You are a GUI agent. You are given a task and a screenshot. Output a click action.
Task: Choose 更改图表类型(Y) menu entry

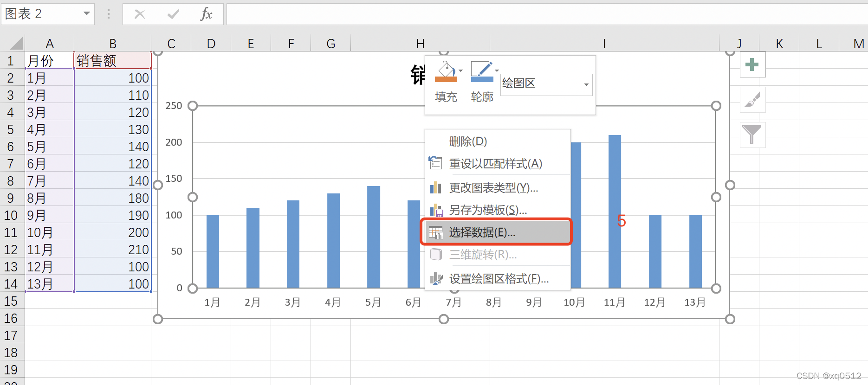(498, 188)
